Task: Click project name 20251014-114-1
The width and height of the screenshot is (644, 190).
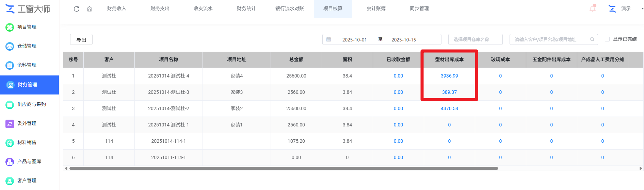Action: [168, 141]
